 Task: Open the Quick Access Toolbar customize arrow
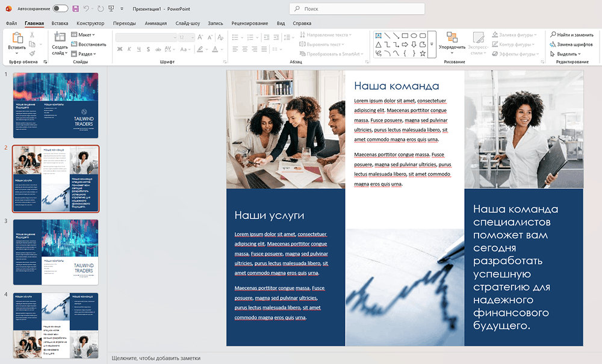(x=122, y=8)
